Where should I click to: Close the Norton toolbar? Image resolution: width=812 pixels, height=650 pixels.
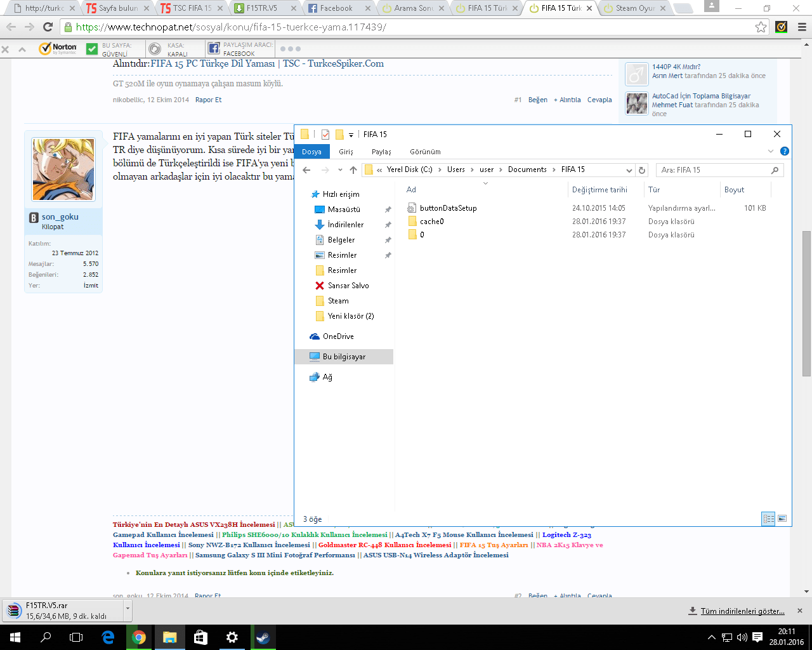pos(5,49)
